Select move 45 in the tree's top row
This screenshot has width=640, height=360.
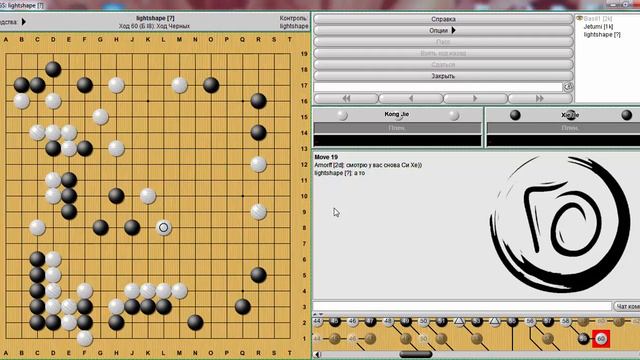[335, 322]
